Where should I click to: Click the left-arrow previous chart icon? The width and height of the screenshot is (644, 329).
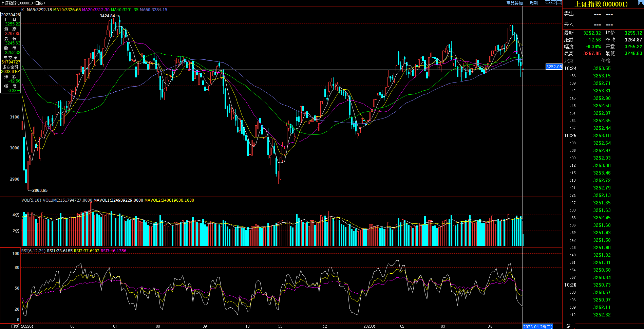pyautogui.click(x=548, y=3)
